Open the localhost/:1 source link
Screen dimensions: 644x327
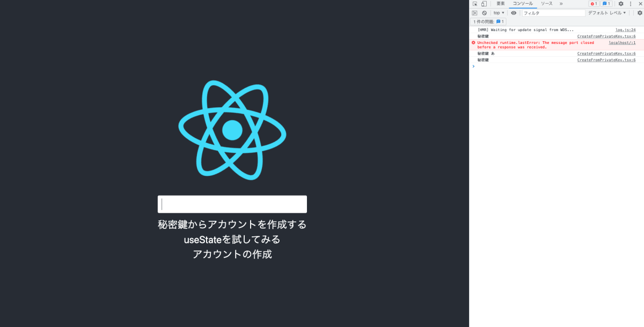click(622, 43)
